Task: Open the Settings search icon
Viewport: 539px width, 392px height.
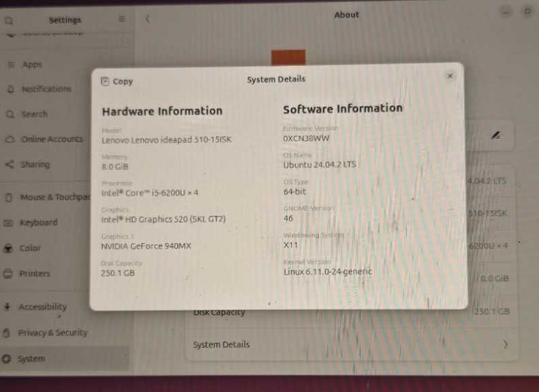Action: (x=9, y=20)
